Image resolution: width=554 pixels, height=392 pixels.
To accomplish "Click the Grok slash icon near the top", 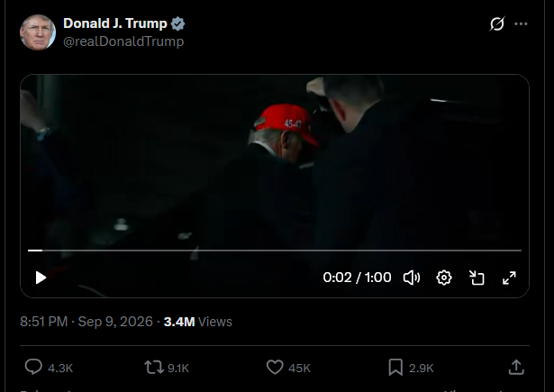I will click(497, 23).
